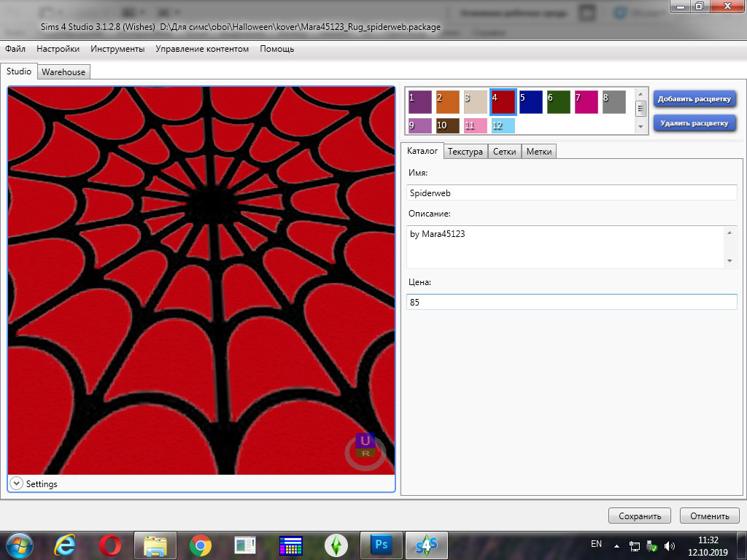This screenshot has width=747, height=560.
Task: Click the Sims 4 Studio taskbar icon
Action: click(x=426, y=545)
